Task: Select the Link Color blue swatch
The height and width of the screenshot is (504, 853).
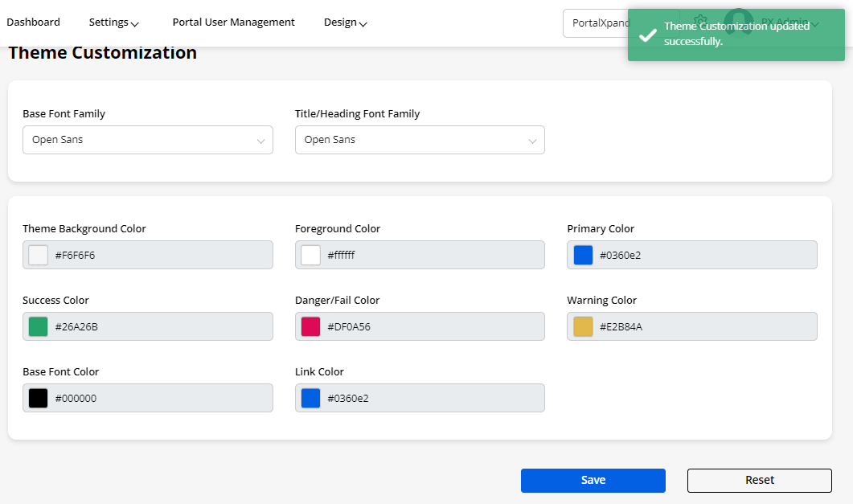Action: (x=310, y=398)
